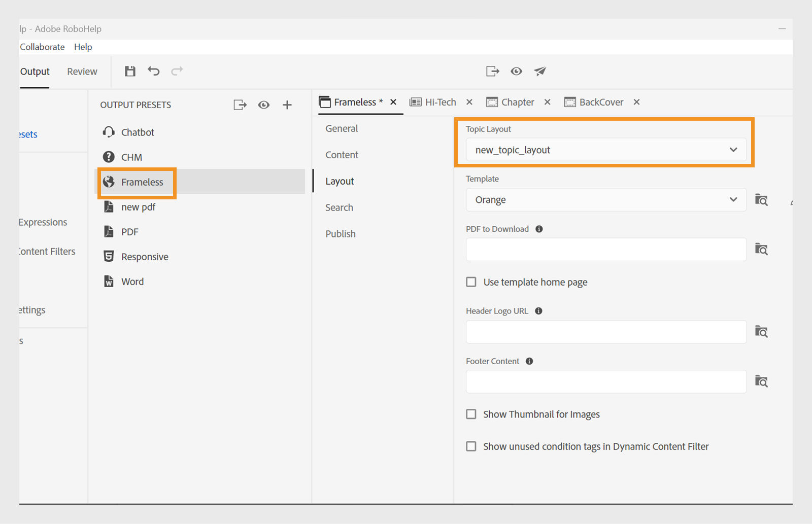Click the plus icon to add output preset

point(287,104)
